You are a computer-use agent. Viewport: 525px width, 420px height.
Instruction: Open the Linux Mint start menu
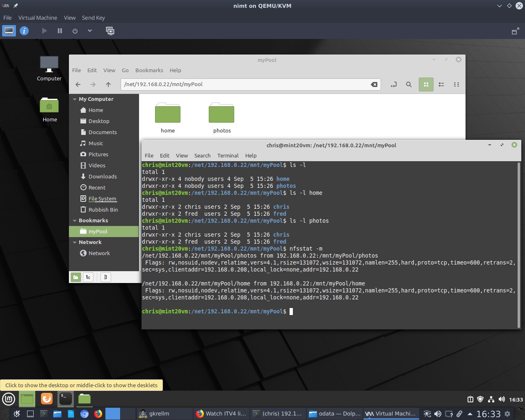point(8,399)
